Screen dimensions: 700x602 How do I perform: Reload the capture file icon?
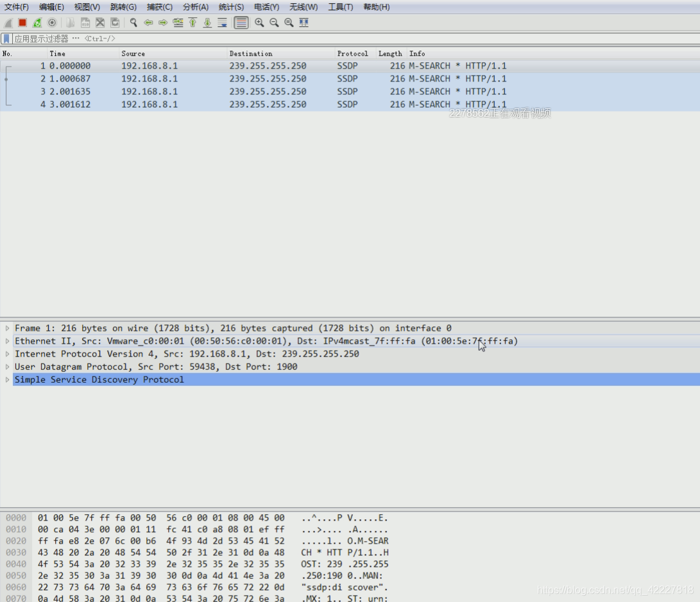tap(115, 22)
